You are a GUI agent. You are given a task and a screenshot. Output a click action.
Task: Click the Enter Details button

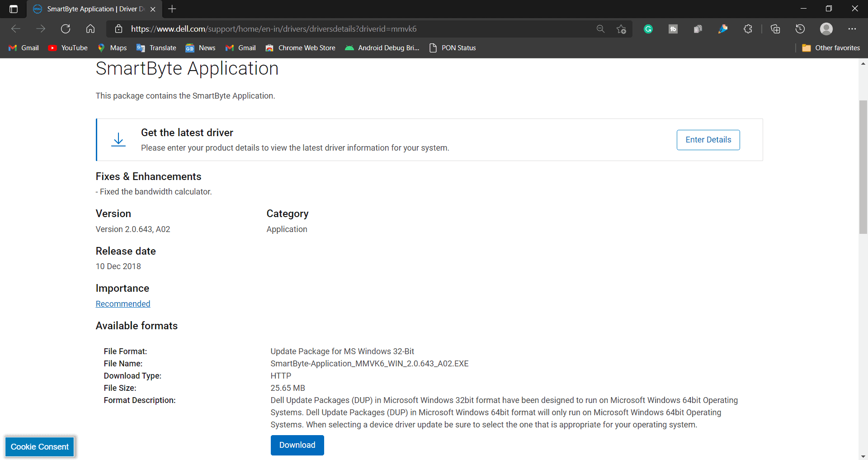click(x=708, y=140)
